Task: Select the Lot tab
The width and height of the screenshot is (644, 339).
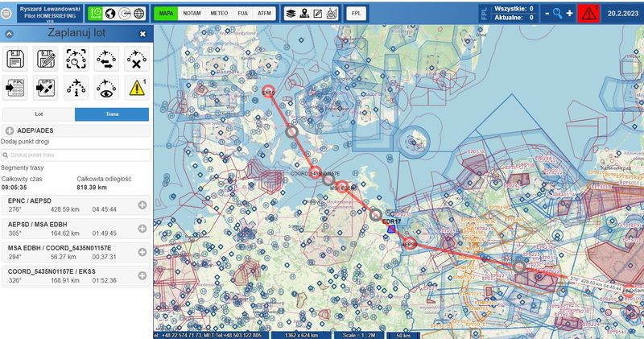Action: [39, 114]
